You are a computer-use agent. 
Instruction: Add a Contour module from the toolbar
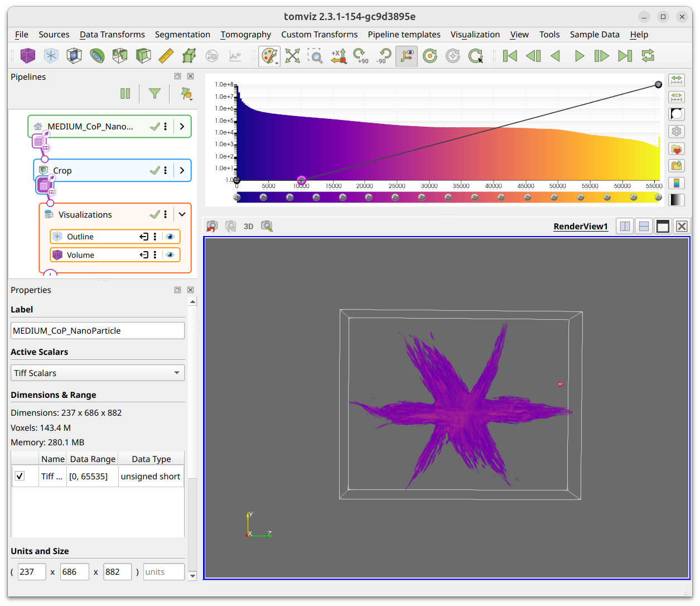(97, 56)
